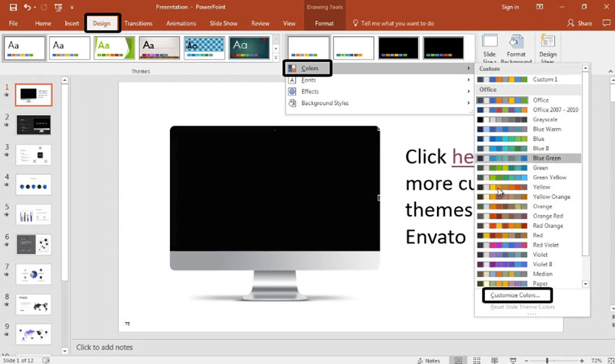Click the Save icon in title bar
Image resolution: width=615 pixels, height=364 pixels.
(x=13, y=7)
